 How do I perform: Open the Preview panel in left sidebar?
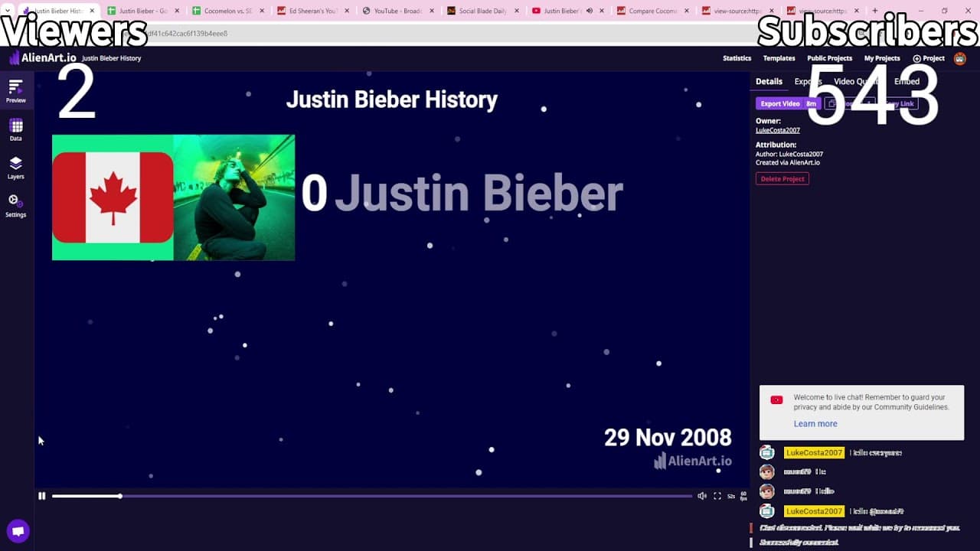coord(16,91)
